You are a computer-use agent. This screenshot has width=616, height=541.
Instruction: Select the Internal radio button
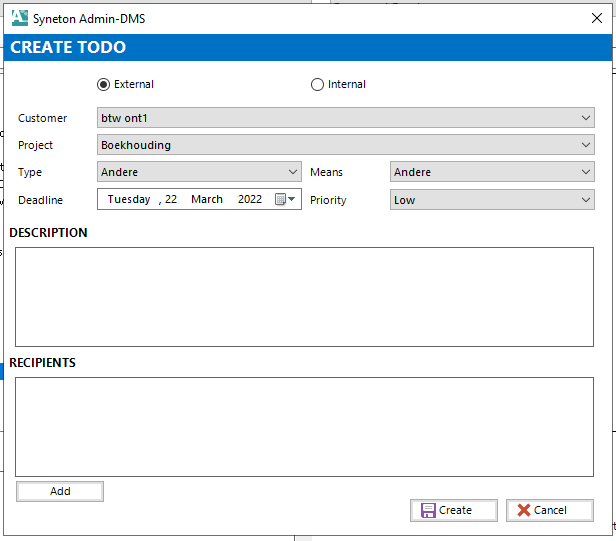(318, 85)
